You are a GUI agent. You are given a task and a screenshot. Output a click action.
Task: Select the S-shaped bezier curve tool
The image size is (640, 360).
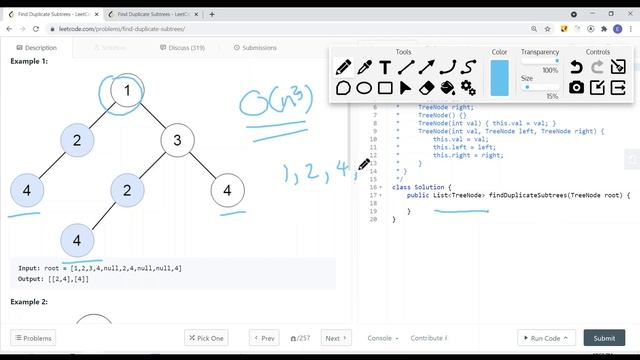469,67
